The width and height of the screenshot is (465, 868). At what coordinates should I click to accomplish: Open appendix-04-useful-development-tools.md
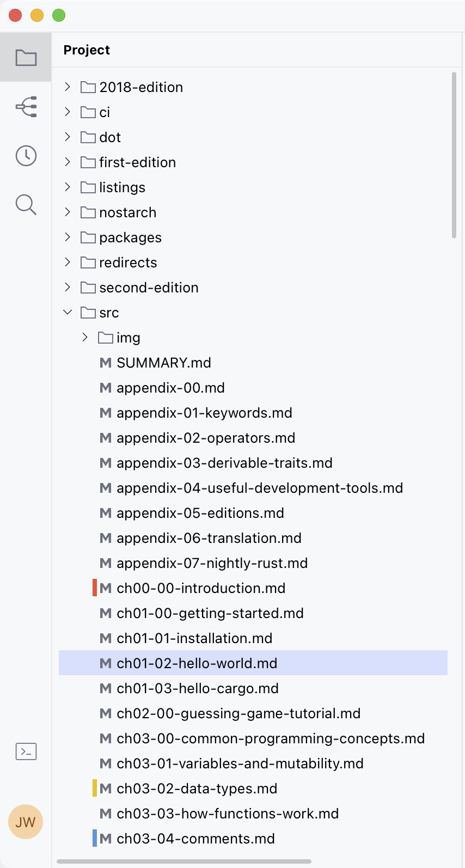[x=260, y=488]
